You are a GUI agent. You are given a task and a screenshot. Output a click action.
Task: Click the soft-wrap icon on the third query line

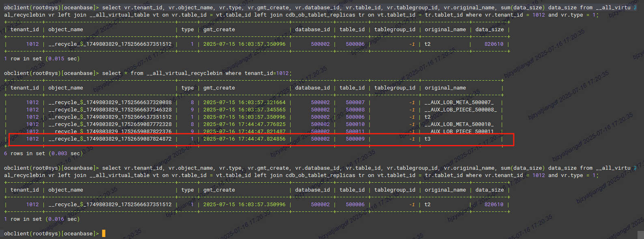coord(635,168)
